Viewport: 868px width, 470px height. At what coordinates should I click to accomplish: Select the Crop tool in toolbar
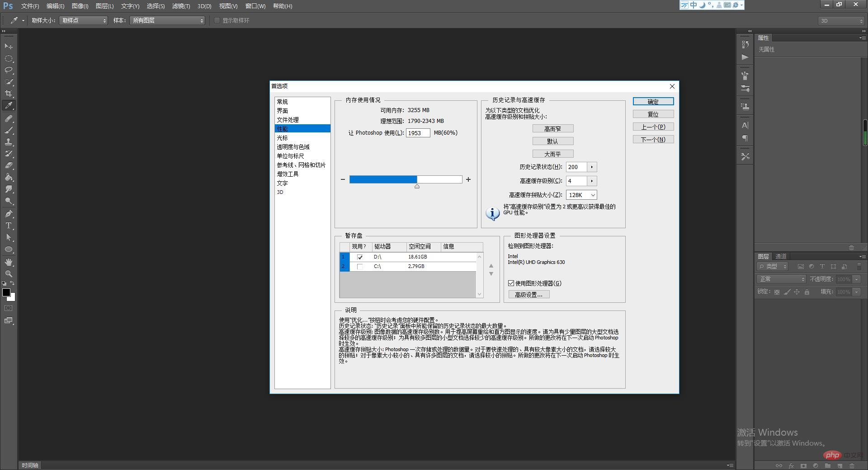coord(9,94)
